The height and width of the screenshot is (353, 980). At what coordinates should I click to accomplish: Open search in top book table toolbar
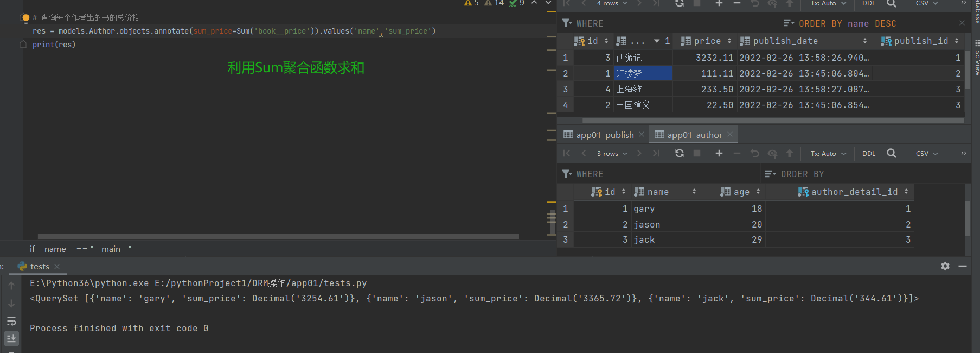(x=892, y=3)
